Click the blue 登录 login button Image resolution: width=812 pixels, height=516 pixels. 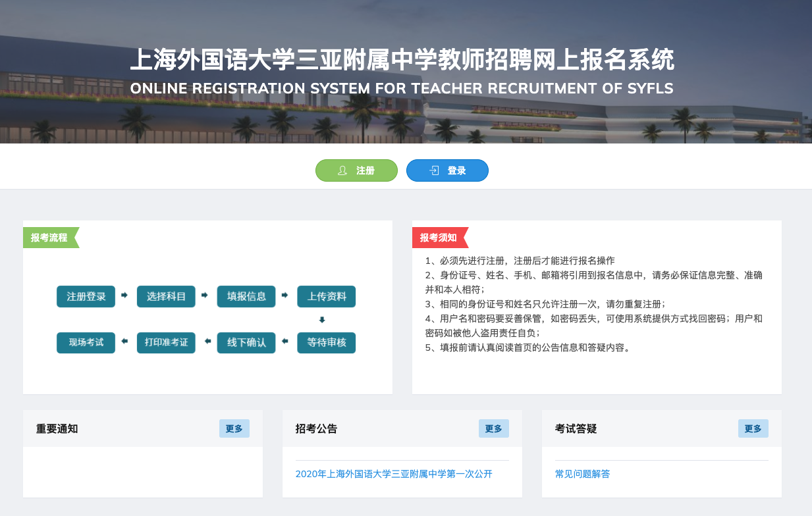pyautogui.click(x=447, y=170)
